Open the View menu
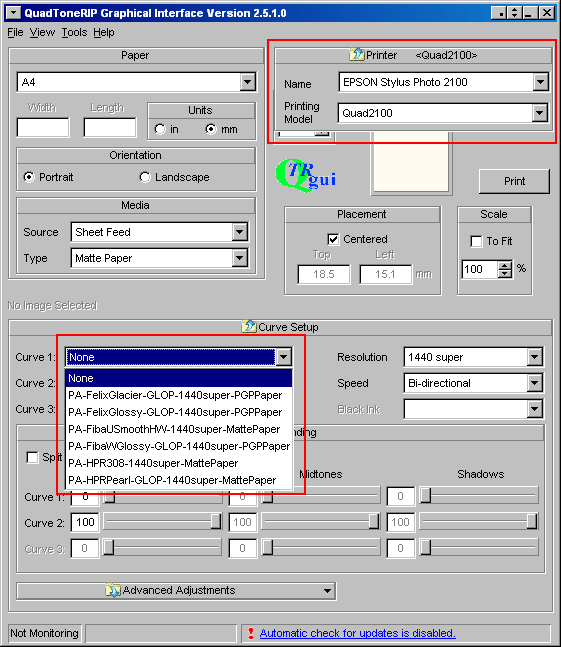This screenshot has width=561, height=647. point(42,32)
